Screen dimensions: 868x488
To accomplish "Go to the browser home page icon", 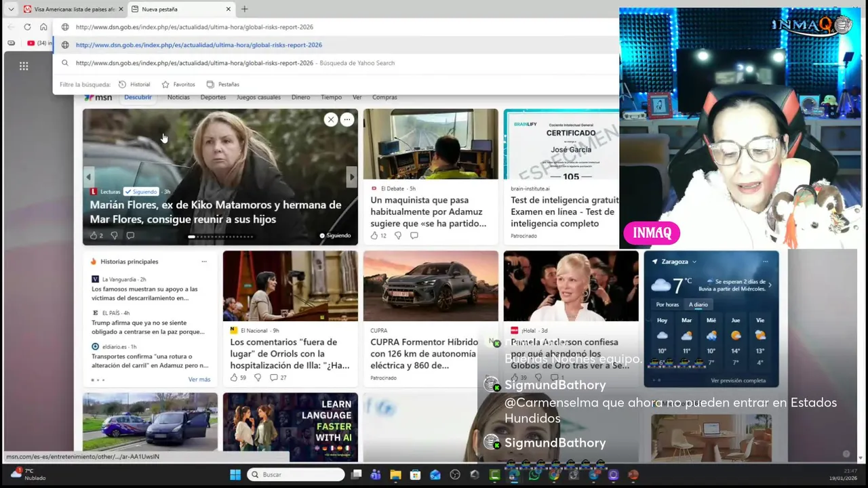I will (43, 27).
